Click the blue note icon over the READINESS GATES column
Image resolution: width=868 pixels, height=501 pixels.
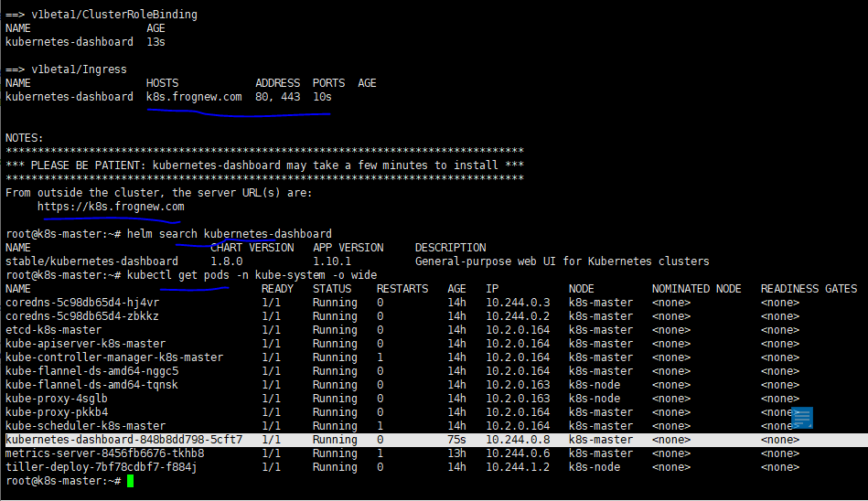[x=802, y=418]
